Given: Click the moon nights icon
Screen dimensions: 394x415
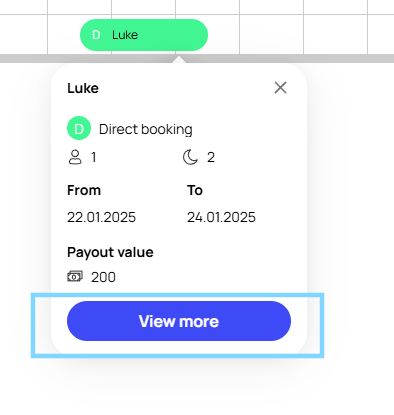Looking at the screenshot, I should click(190, 157).
